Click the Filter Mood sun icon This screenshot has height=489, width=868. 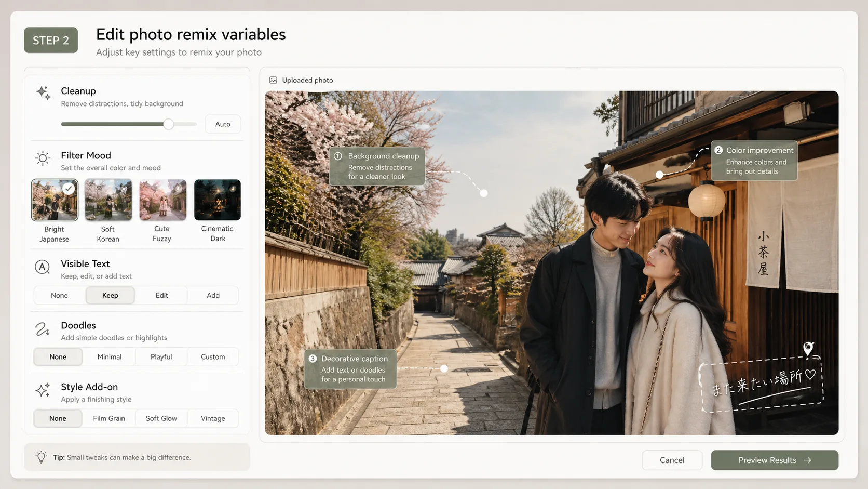pos(43,158)
